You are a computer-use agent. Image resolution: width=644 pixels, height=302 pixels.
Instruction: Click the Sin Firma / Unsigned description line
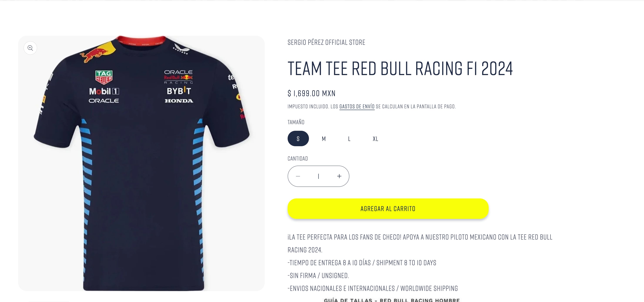(318, 275)
